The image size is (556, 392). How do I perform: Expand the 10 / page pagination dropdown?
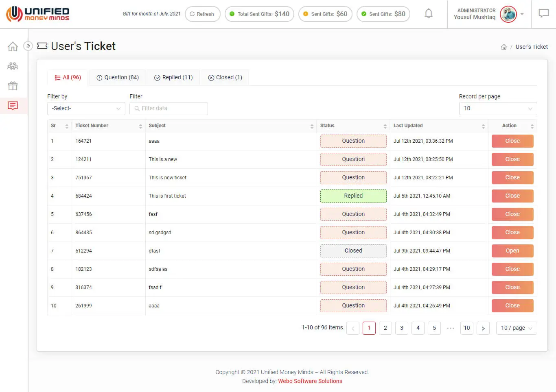click(516, 328)
